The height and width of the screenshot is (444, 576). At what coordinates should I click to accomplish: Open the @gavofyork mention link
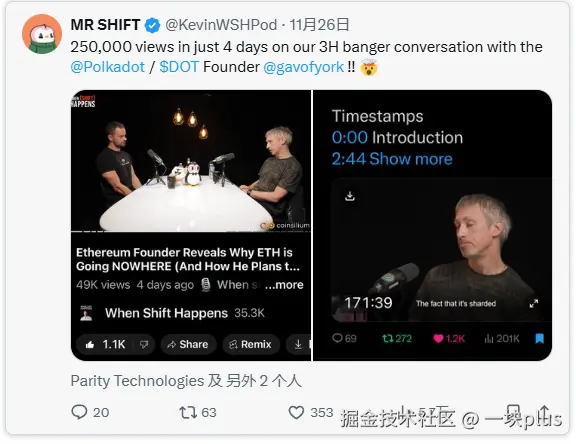click(x=303, y=67)
